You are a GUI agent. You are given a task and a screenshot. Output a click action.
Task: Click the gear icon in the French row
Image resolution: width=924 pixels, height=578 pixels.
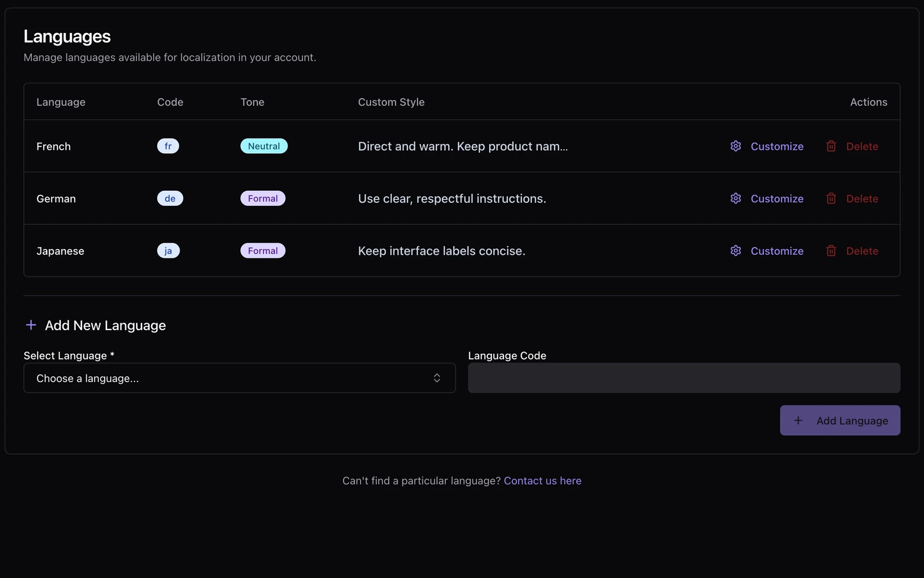point(735,146)
